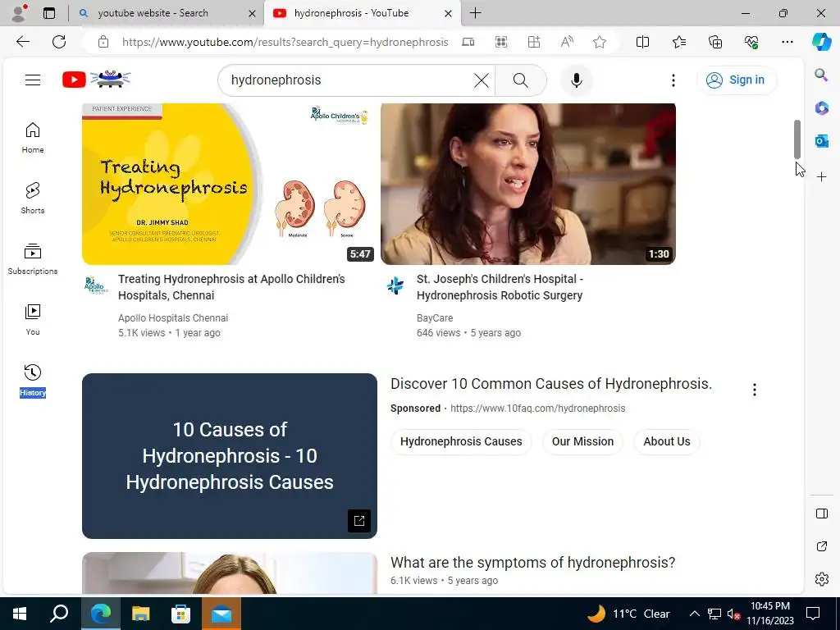840x630 pixels.
Task: Add this page to favorites star
Action: tap(600, 42)
